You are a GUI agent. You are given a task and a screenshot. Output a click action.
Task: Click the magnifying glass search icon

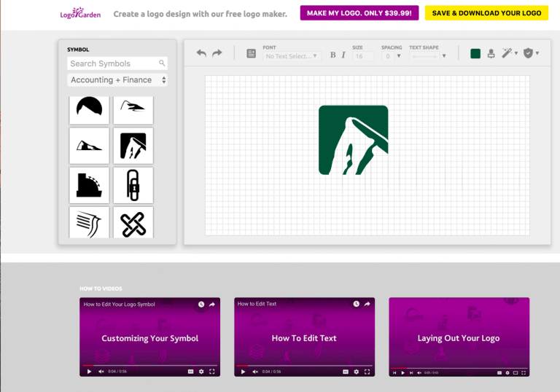(162, 63)
